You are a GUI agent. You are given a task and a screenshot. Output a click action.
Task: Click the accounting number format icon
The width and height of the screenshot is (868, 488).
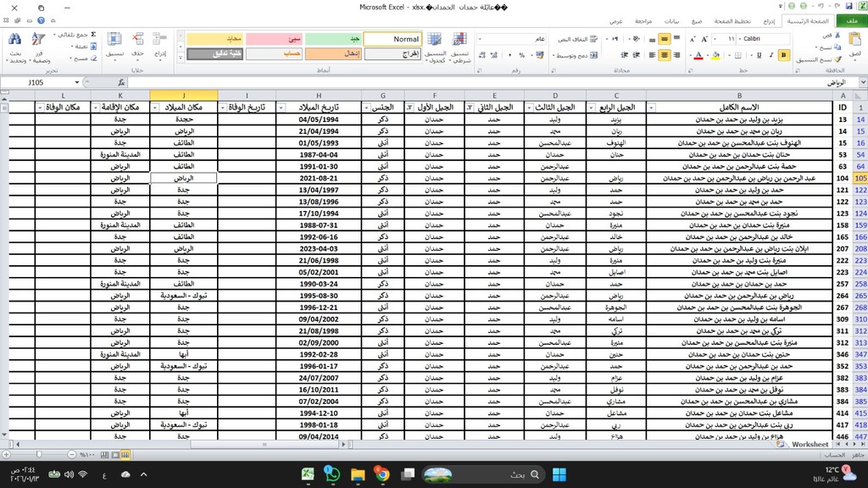tap(539, 55)
